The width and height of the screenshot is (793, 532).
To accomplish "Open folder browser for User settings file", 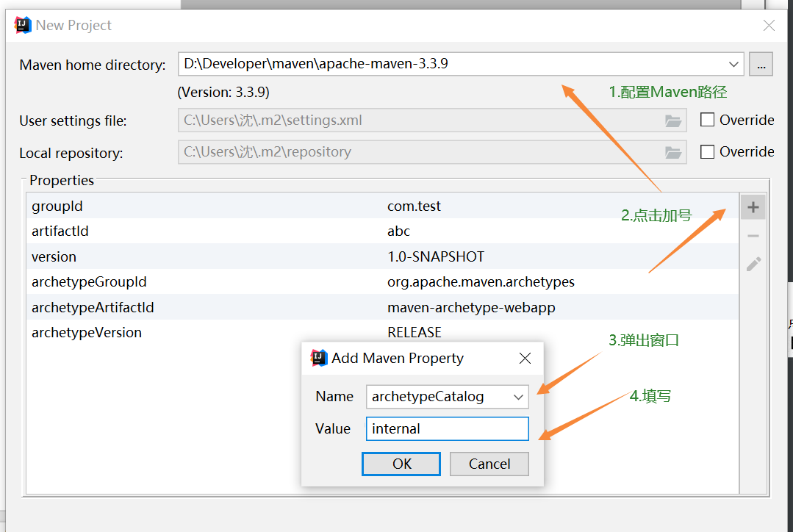I will tap(673, 121).
